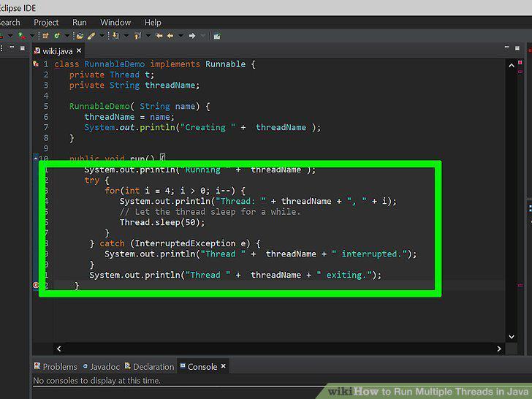Click the editor vertical scrollbar down arrow

click(512, 337)
